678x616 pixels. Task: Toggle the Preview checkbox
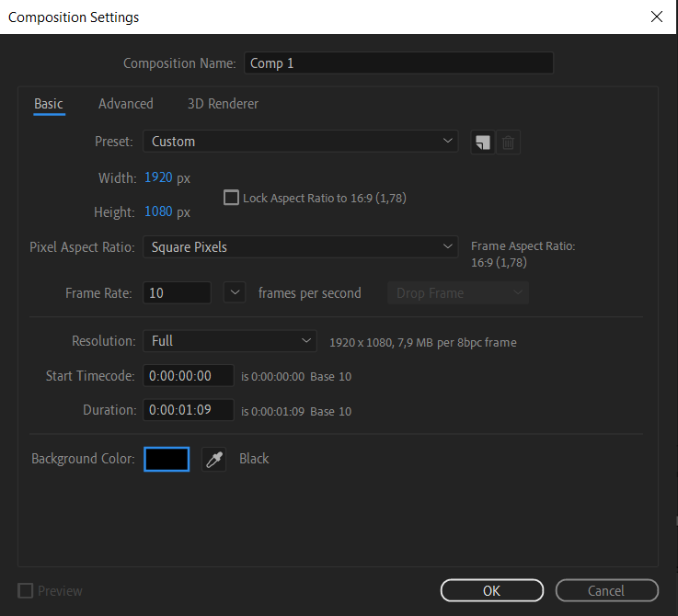pos(26,591)
